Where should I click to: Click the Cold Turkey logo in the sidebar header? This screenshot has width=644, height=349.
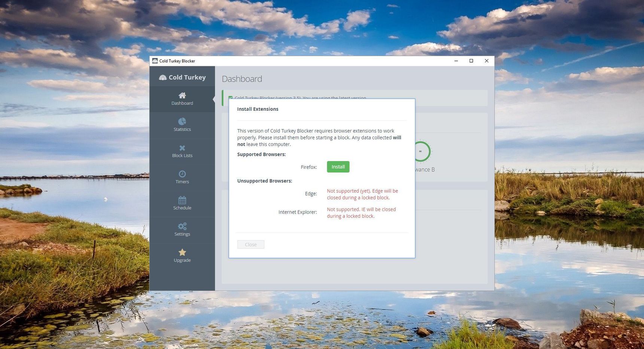coord(182,77)
